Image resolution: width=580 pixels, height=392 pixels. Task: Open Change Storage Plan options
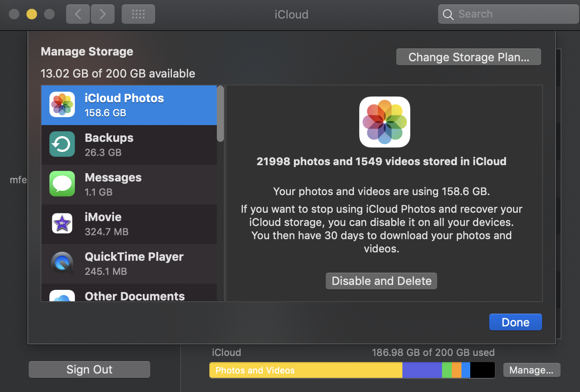click(x=468, y=57)
